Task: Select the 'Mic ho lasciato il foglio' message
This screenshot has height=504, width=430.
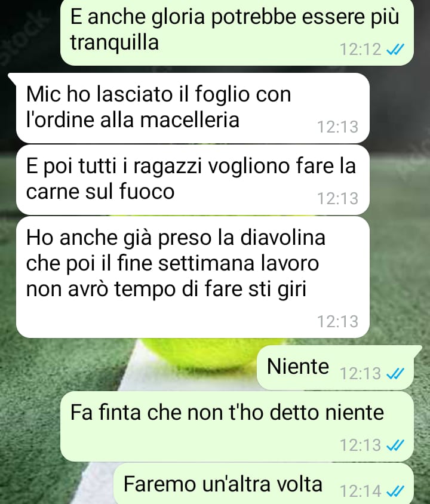Action: point(193,108)
